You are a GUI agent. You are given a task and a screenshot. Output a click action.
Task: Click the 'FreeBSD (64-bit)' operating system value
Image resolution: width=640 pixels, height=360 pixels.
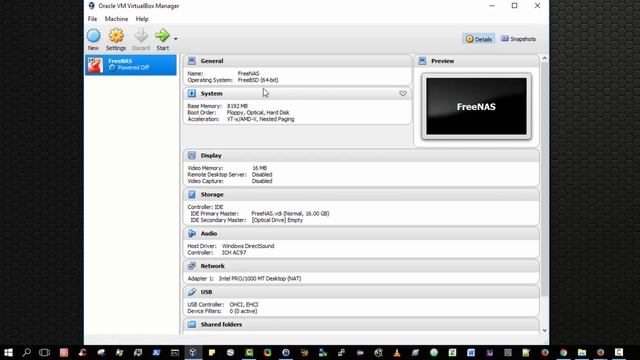pos(258,80)
